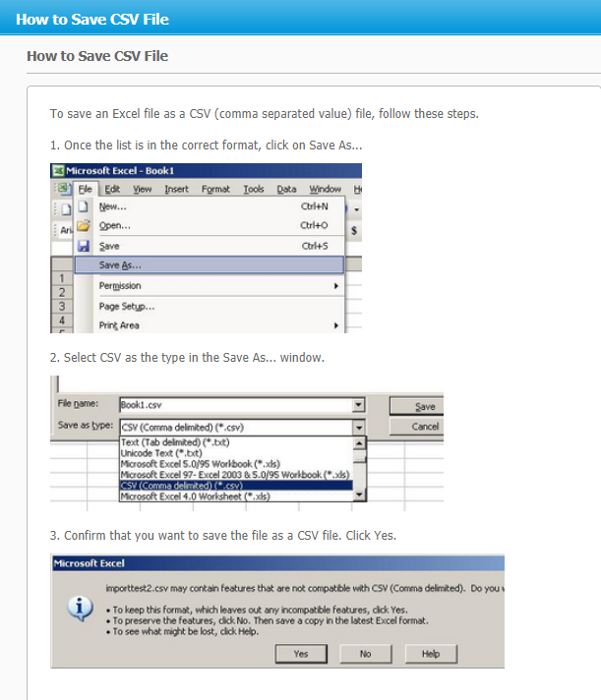Choose New... from the File menu
This screenshot has height=700, width=601.
pyautogui.click(x=210, y=206)
